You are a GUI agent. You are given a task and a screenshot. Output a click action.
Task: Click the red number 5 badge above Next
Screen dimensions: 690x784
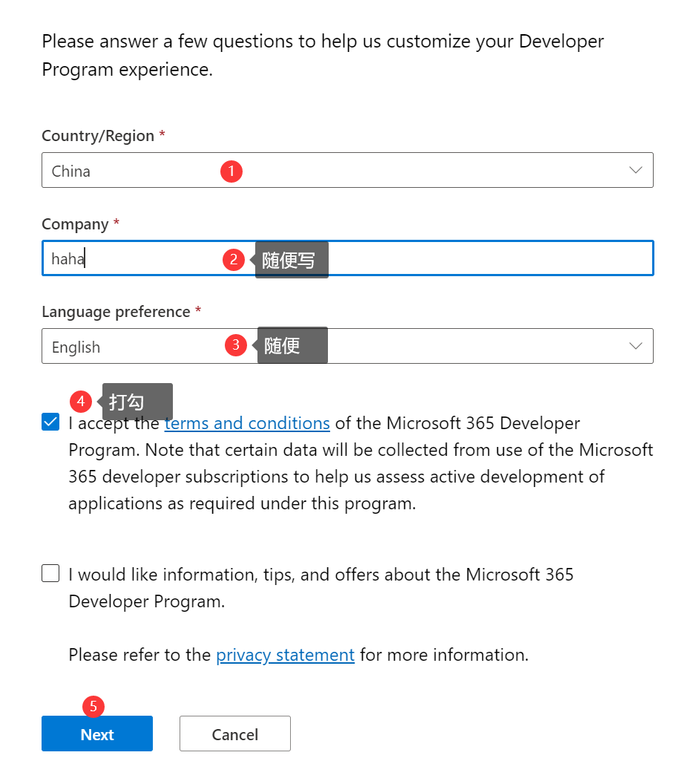point(93,707)
